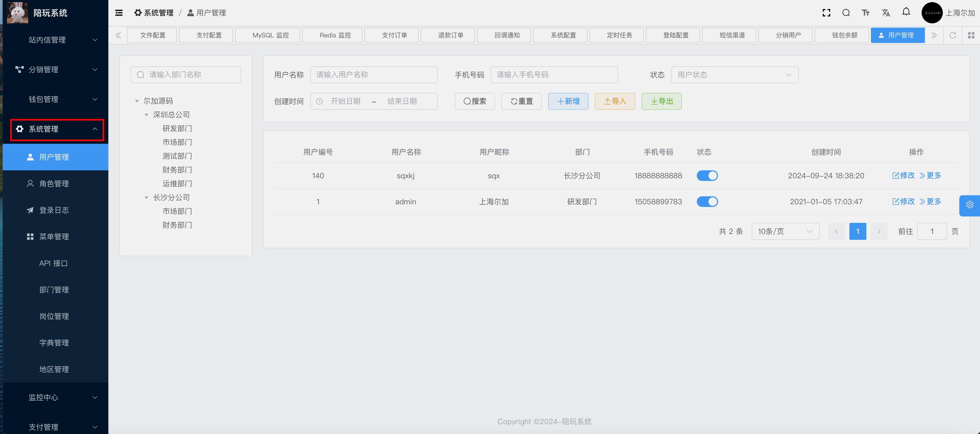Image resolution: width=980 pixels, height=434 pixels.
Task: Click the 开始日期 date picker field
Action: pyautogui.click(x=345, y=102)
